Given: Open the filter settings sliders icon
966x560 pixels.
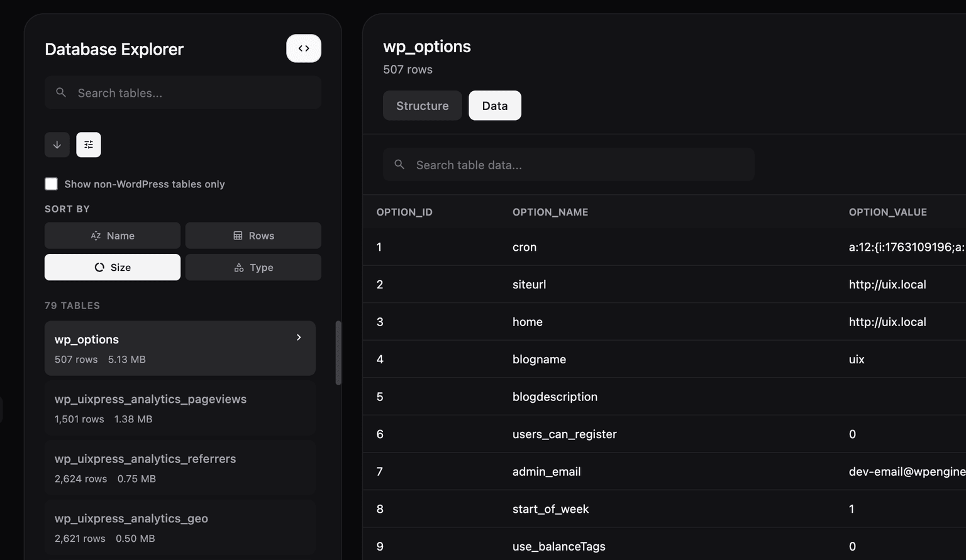Looking at the screenshot, I should tap(89, 145).
